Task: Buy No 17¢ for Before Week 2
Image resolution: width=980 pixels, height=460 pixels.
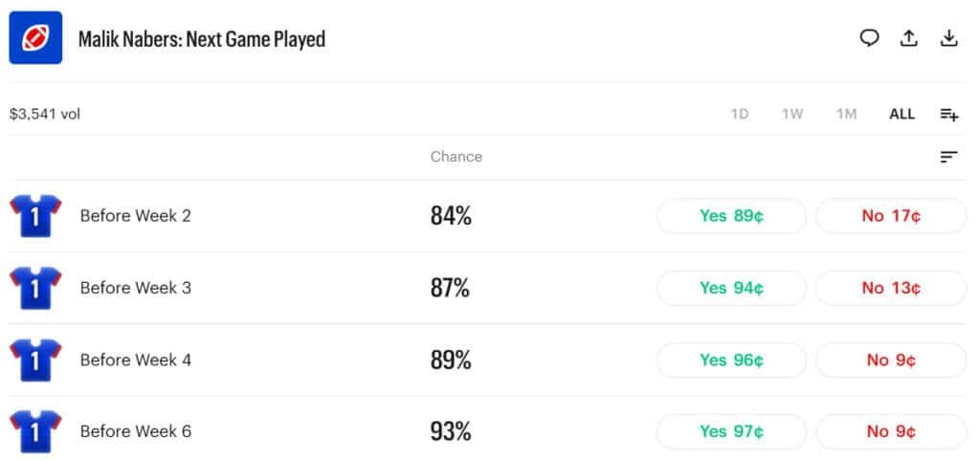Action: [891, 216]
